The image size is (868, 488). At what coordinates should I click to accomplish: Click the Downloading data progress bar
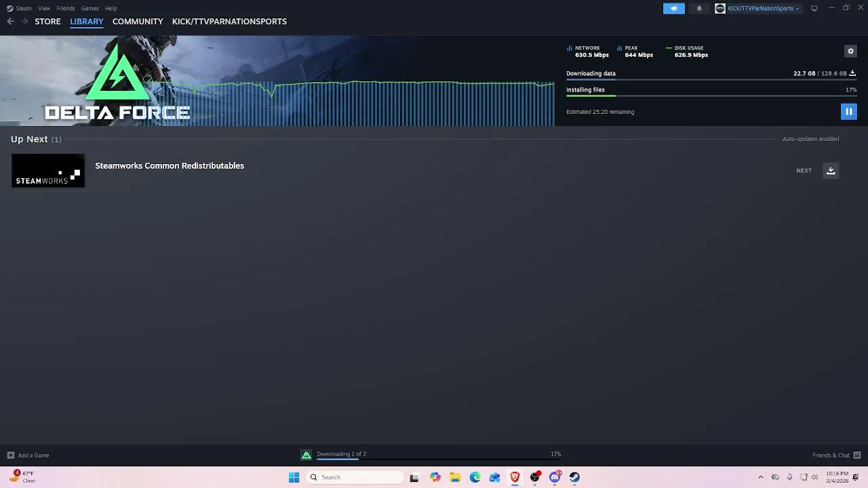(x=711, y=80)
